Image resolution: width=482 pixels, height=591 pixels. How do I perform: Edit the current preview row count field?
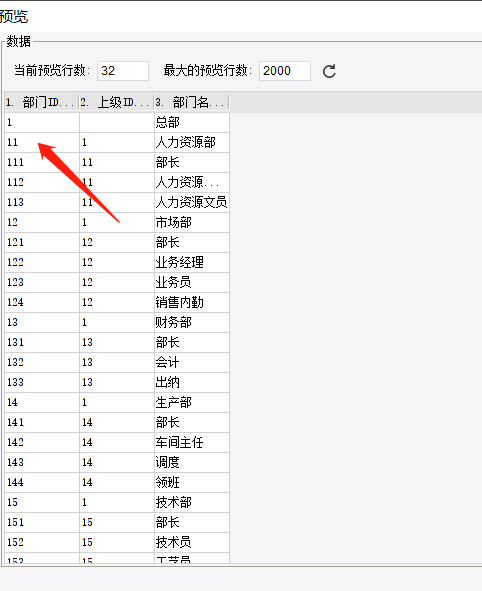(123, 71)
